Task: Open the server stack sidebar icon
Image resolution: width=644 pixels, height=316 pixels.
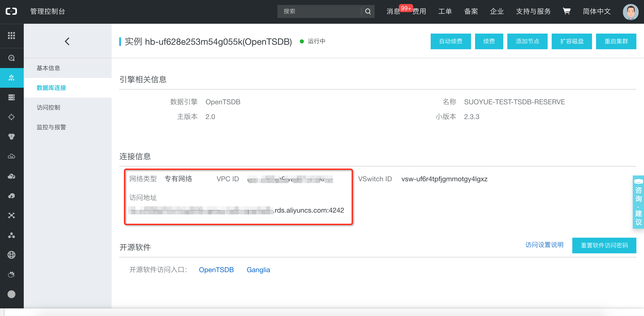Action: [11, 97]
